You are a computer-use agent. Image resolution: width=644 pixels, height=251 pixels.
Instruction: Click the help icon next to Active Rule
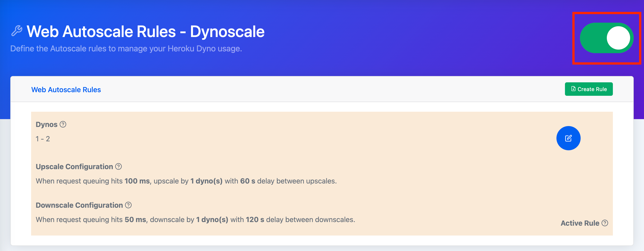[x=605, y=223]
